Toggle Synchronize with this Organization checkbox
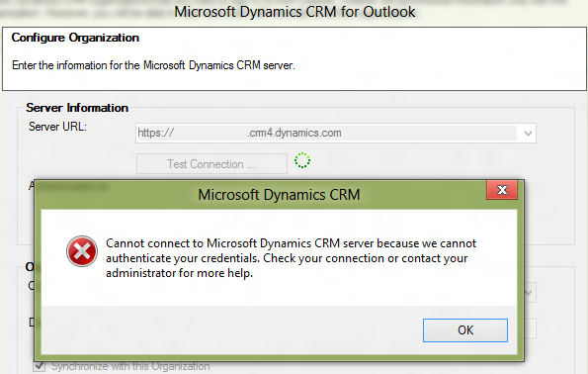588x374 pixels. 39,366
